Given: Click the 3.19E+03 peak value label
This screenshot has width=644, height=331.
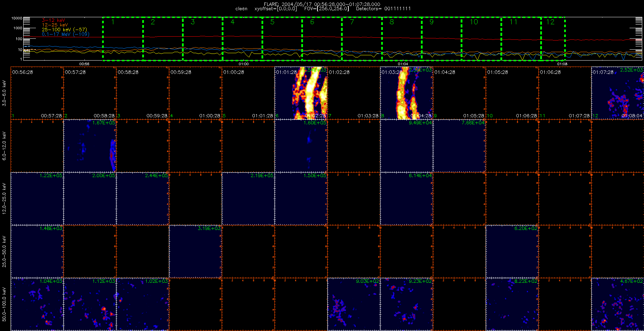Looking at the screenshot, I should coord(209,228).
